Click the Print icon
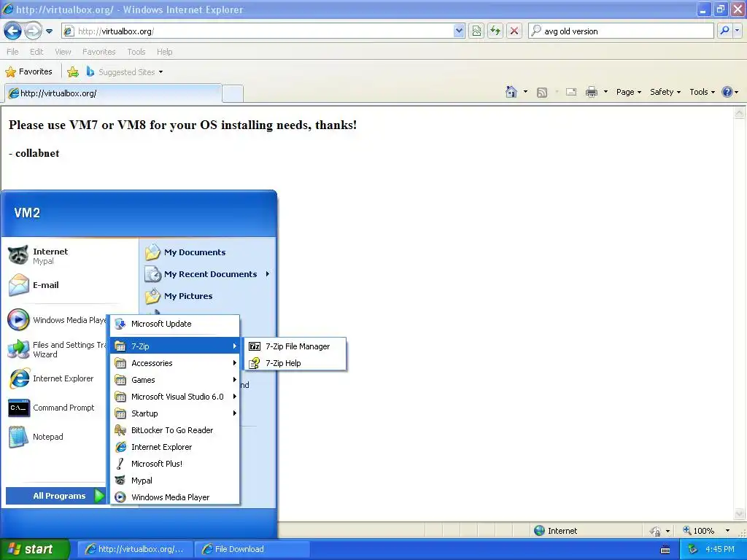Screen dimensions: 747x560 pos(591,92)
